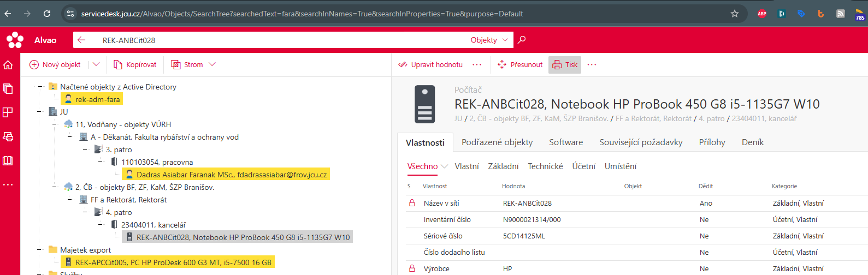Select rek-adm-fara tree item
This screenshot has width=868, height=275.
[x=97, y=99]
